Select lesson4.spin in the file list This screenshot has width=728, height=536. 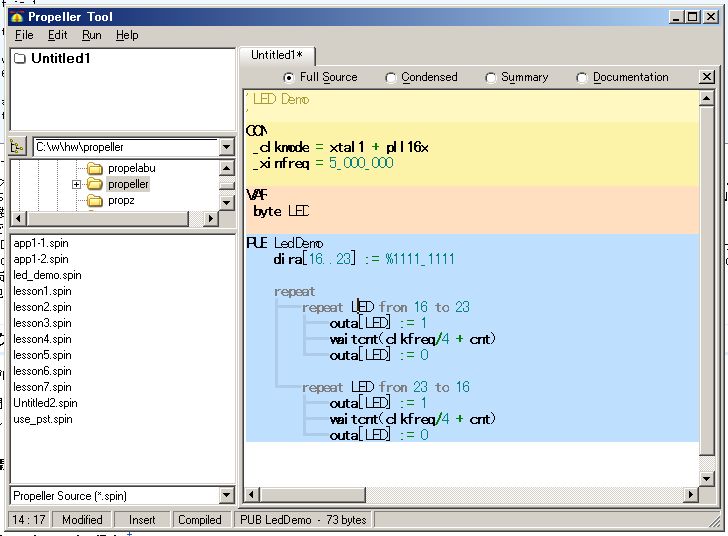pos(42,339)
